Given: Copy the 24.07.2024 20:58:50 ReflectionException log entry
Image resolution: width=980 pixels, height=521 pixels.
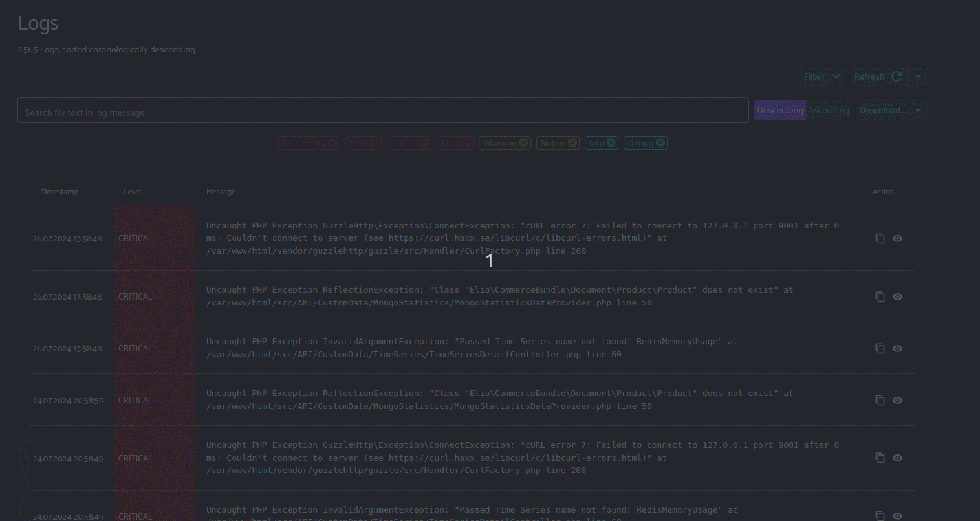Looking at the screenshot, I should pos(880,400).
